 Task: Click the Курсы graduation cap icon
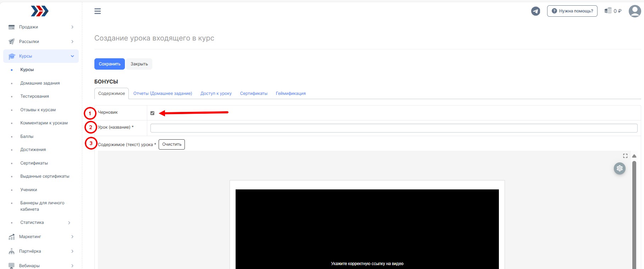click(12, 56)
